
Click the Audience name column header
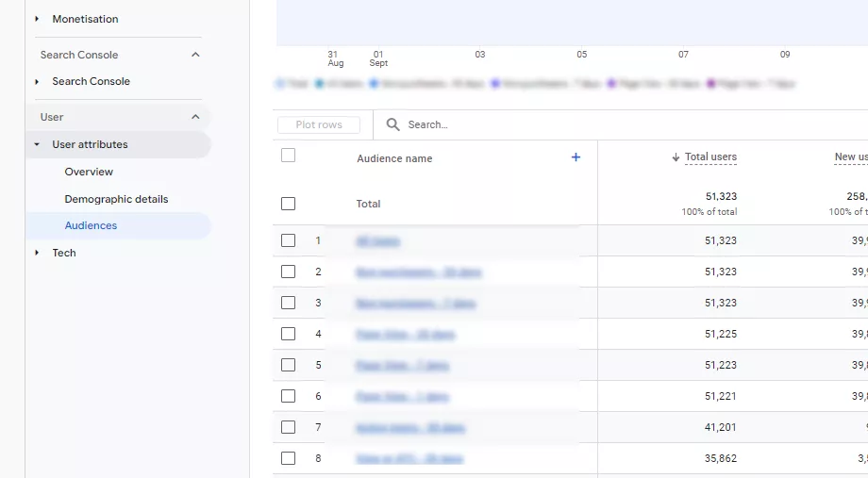(x=394, y=158)
